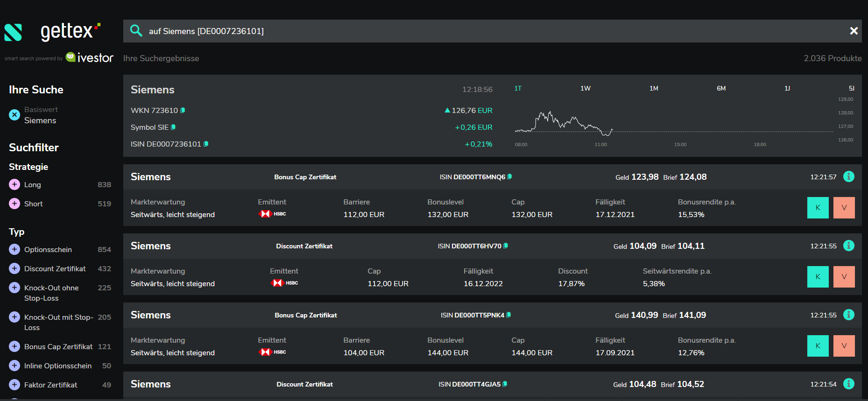Image resolution: width=868 pixels, height=401 pixels.
Task: Add the Discount Zertifikat type filter
Action: pyautogui.click(x=14, y=268)
